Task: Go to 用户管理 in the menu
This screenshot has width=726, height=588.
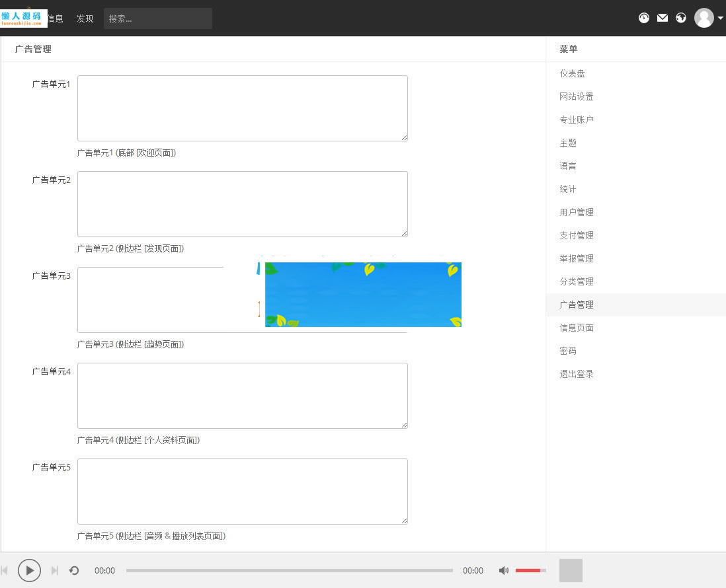Action: point(577,212)
